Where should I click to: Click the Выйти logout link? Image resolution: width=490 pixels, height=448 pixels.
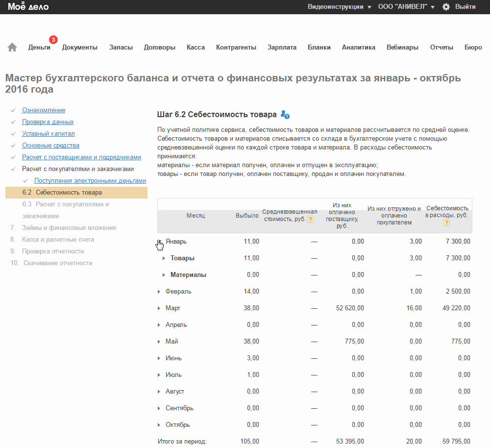coord(465,7)
